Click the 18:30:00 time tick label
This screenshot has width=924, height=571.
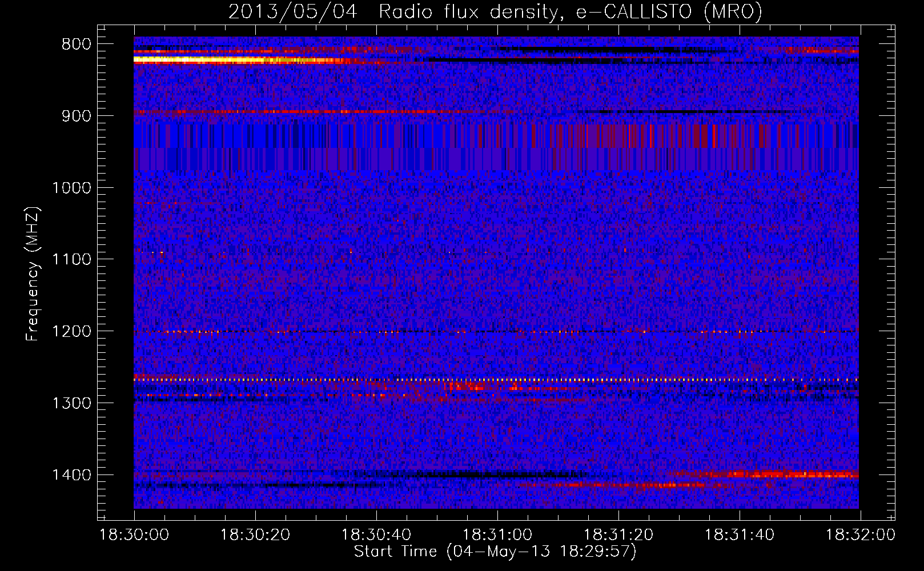pyautogui.click(x=134, y=535)
